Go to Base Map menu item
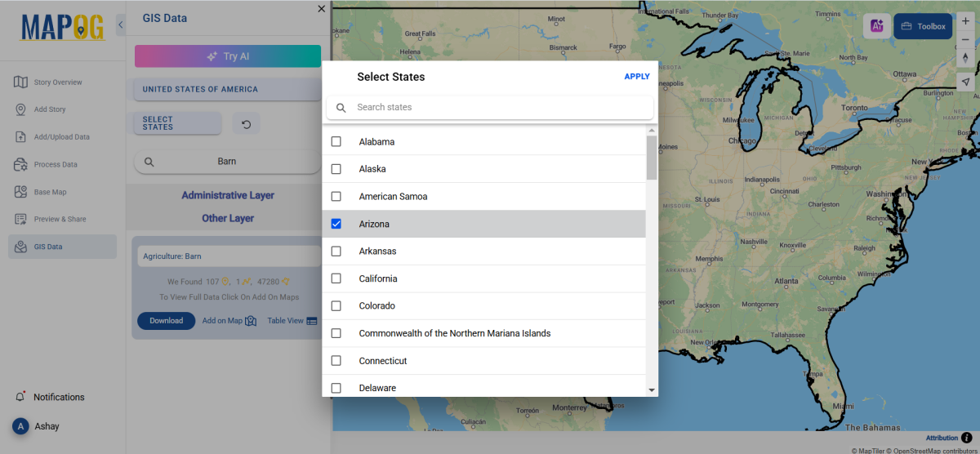980x454 pixels. click(x=51, y=192)
